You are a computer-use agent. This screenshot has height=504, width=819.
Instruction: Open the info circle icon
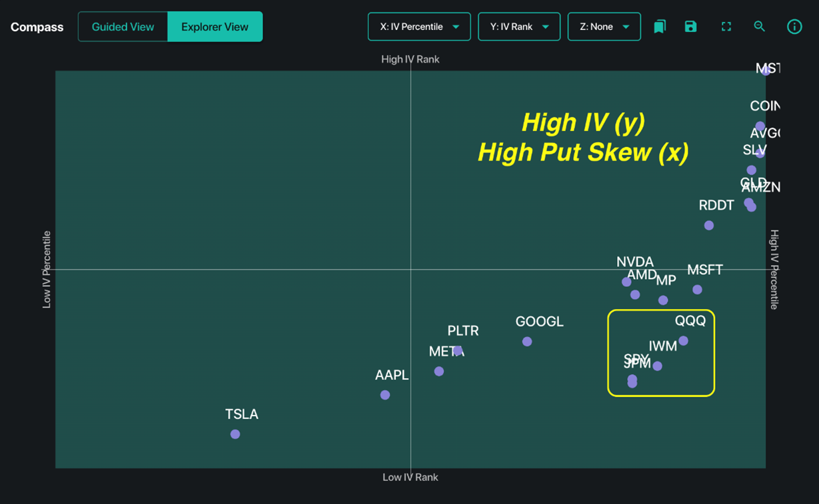pyautogui.click(x=794, y=27)
